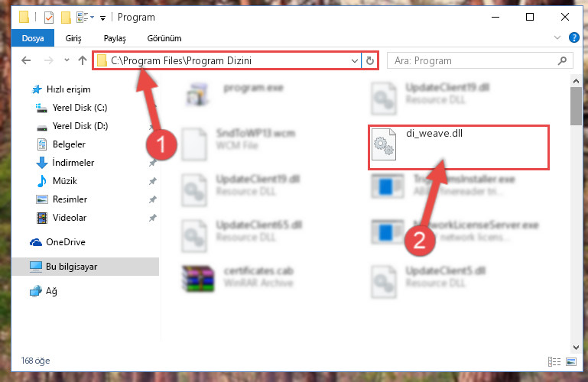The width and height of the screenshot is (588, 382).
Task: Open the help question mark icon
Action: 573,37
